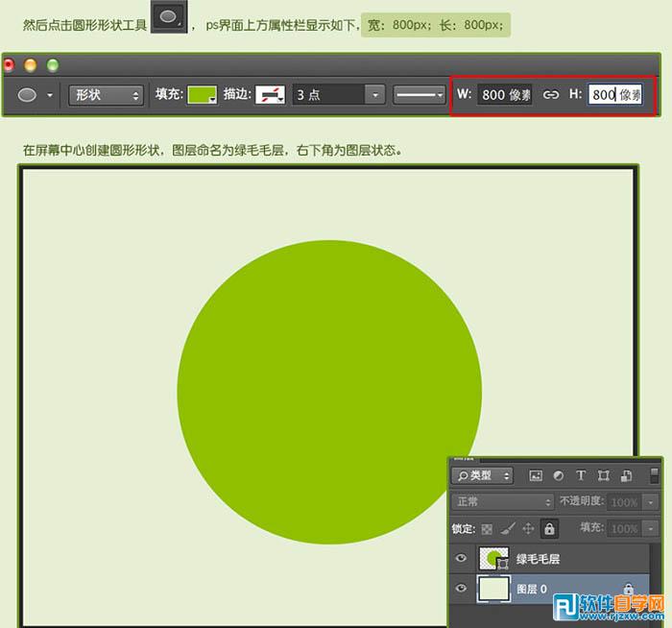The height and width of the screenshot is (628, 672).
Task: Toggle the lock all padlock icon
Action: (549, 528)
